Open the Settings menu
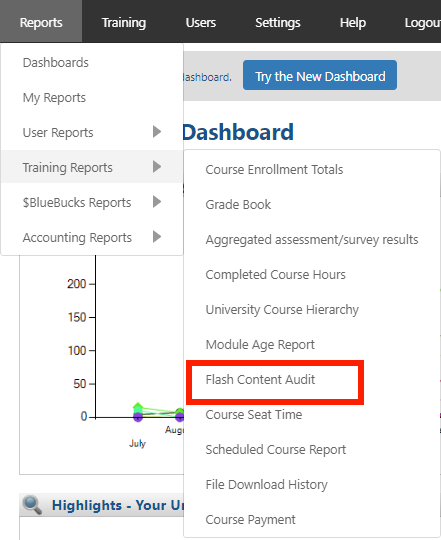The width and height of the screenshot is (441, 540). click(278, 22)
